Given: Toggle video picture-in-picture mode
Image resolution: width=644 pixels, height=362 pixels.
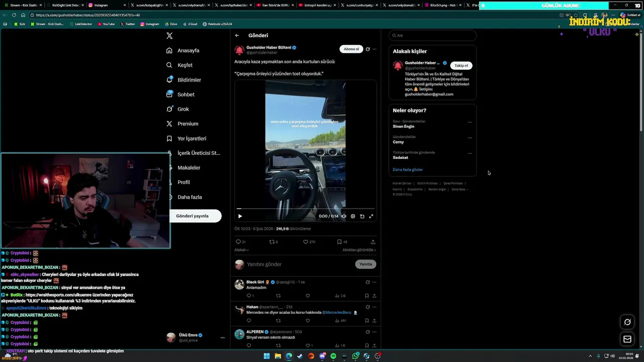Looking at the screenshot, I should tap(362, 216).
